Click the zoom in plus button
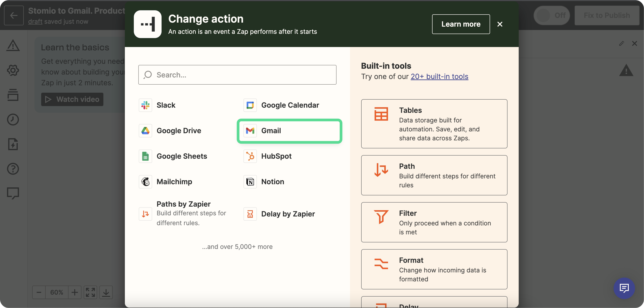 (x=75, y=292)
